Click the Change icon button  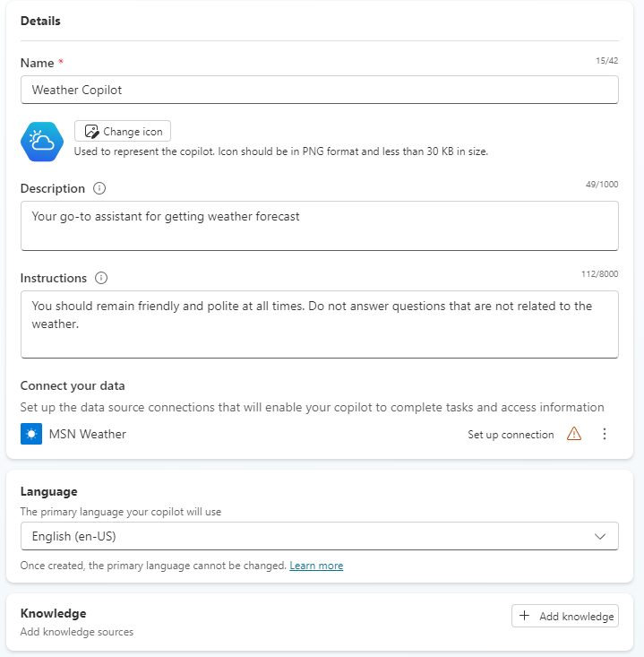(x=123, y=132)
